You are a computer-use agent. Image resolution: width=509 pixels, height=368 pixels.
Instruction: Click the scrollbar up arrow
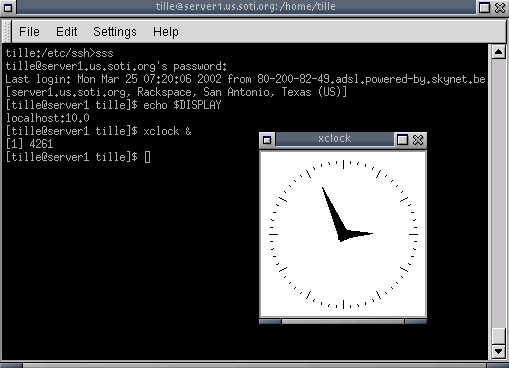coord(499,52)
